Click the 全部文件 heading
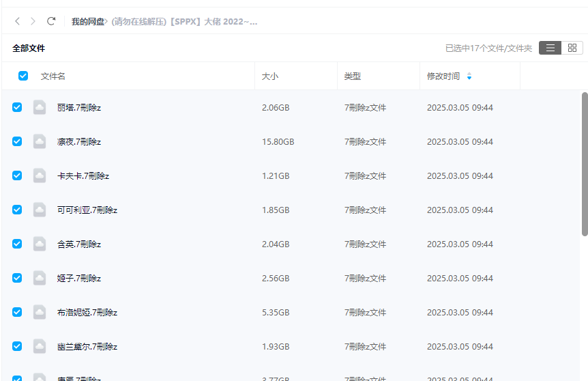This screenshot has width=588, height=381. (x=29, y=48)
